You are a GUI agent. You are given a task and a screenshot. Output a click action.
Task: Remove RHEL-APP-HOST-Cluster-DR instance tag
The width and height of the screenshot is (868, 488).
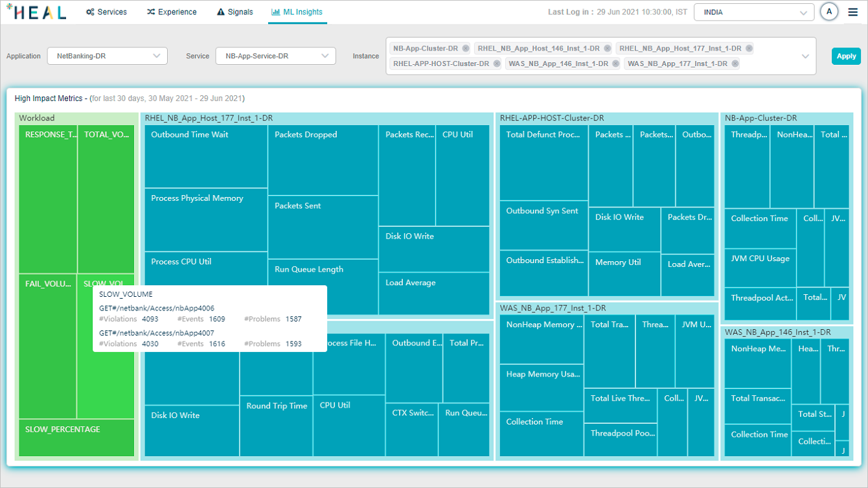pos(497,64)
